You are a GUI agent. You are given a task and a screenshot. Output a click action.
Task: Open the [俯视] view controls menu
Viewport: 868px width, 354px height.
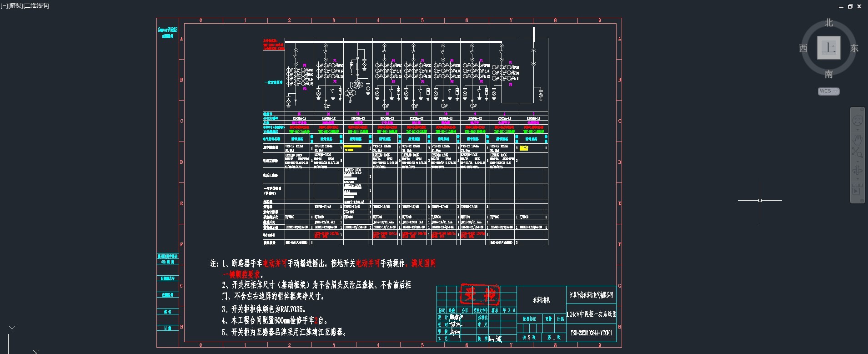point(15,5)
